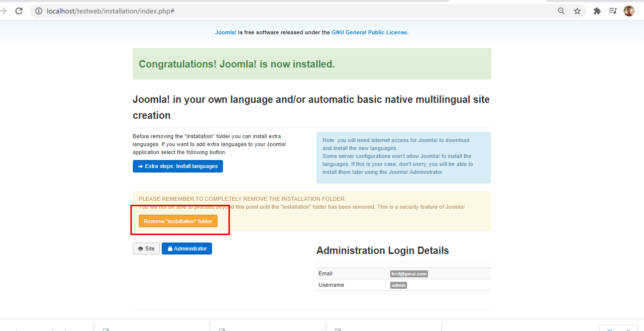Click the PLEASE REMEMBER warning heading
644x331 pixels.
242,199
